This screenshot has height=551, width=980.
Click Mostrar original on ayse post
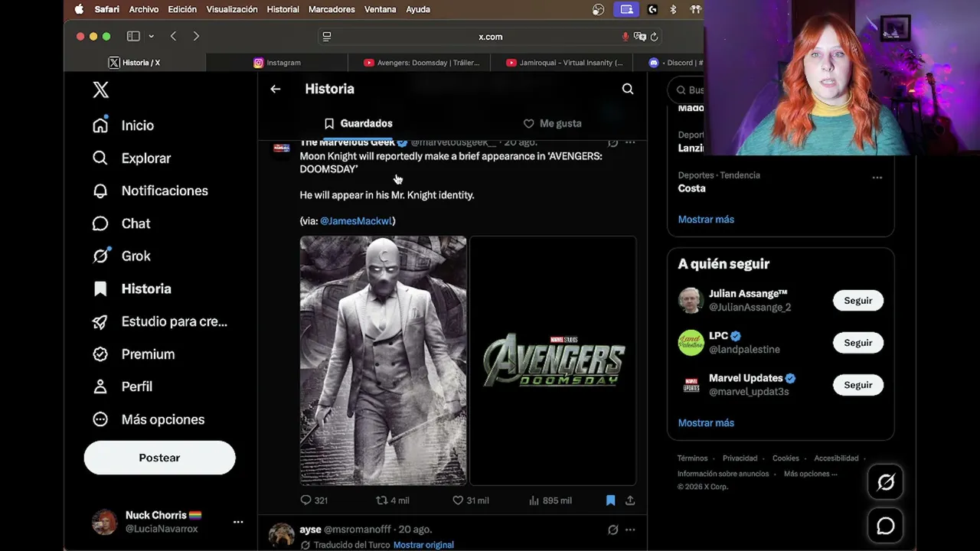click(423, 545)
